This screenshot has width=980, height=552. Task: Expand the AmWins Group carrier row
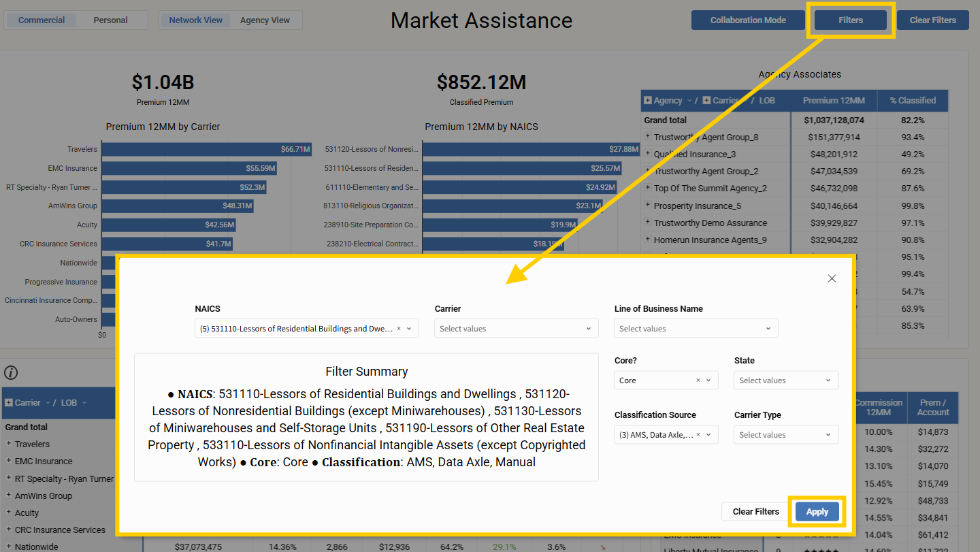click(9, 496)
